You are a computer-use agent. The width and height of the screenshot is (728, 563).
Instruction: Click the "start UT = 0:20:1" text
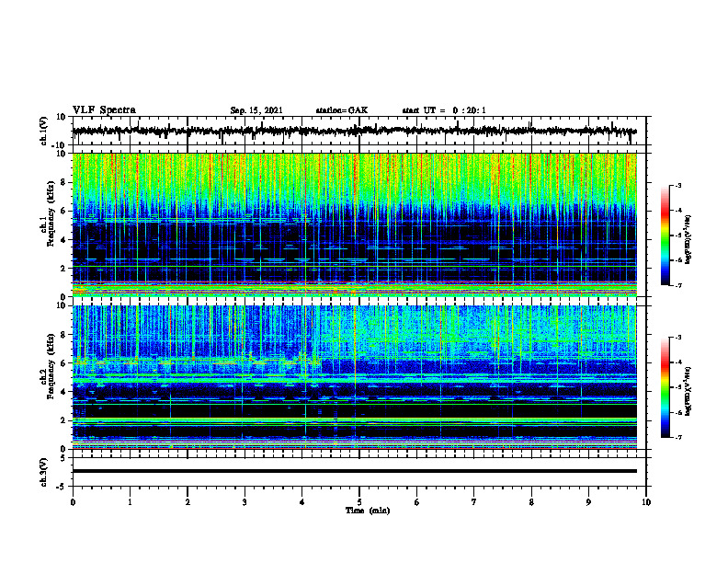pos(444,110)
